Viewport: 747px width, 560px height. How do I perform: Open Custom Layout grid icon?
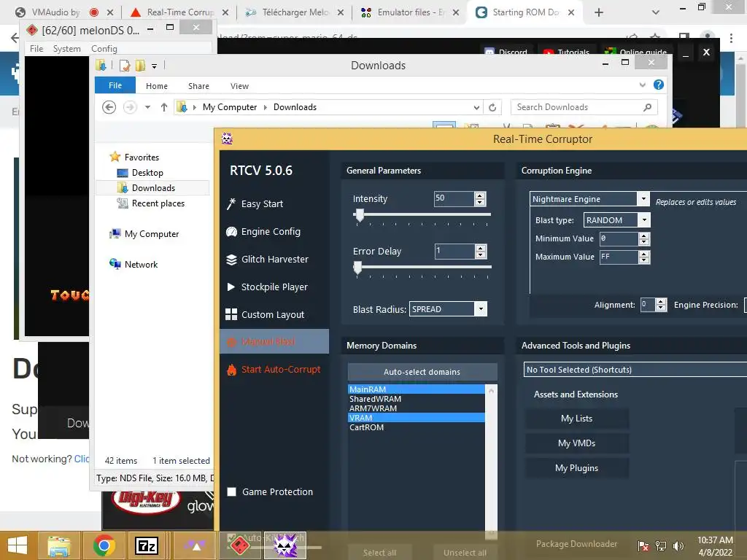tap(231, 315)
